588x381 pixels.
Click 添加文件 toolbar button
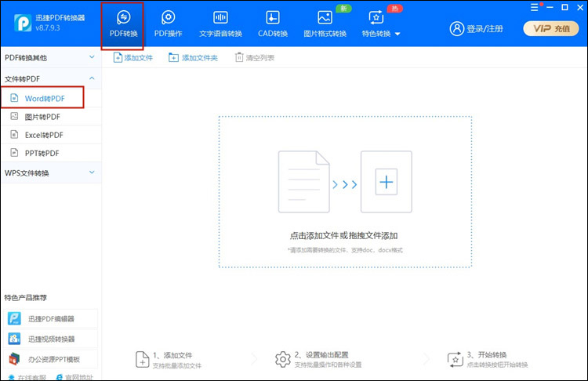pyautogui.click(x=133, y=58)
